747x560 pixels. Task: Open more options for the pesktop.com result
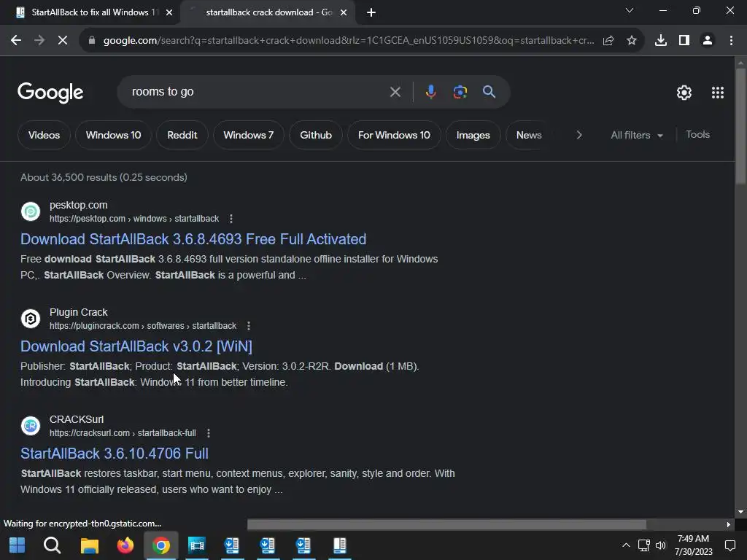coord(231,219)
